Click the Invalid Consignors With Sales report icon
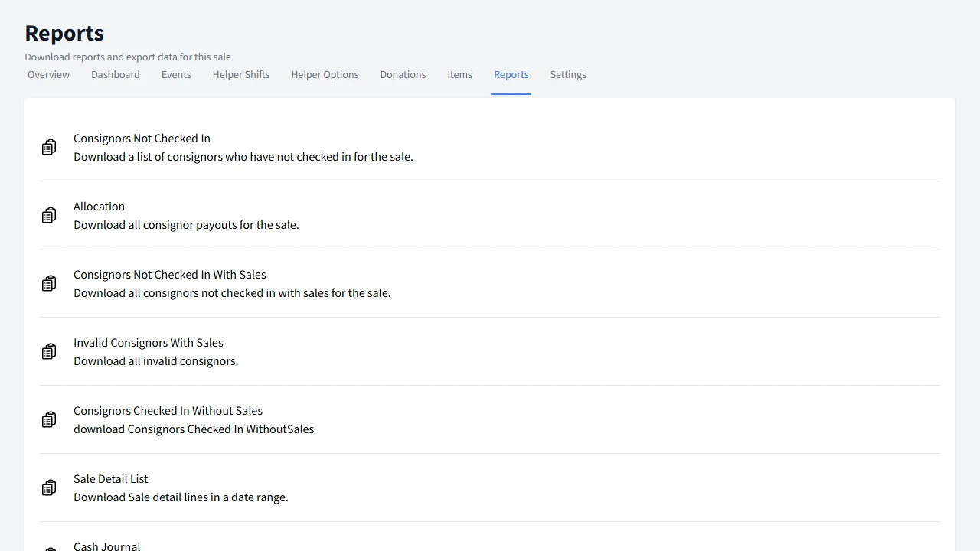This screenshot has height=551, width=980. click(49, 351)
